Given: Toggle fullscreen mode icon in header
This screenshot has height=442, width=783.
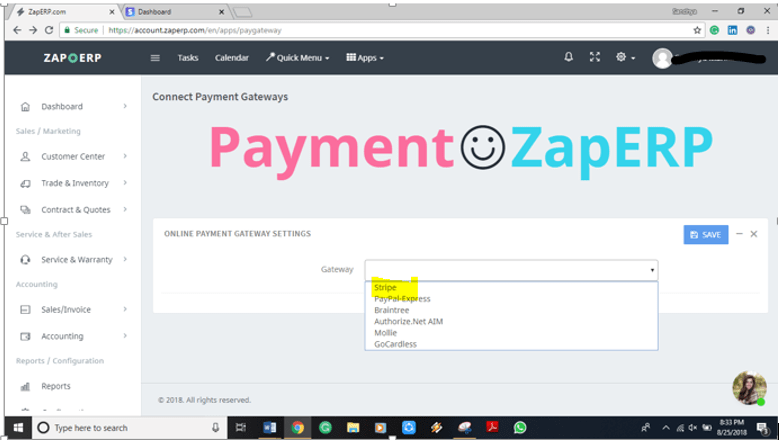Looking at the screenshot, I should [x=594, y=57].
